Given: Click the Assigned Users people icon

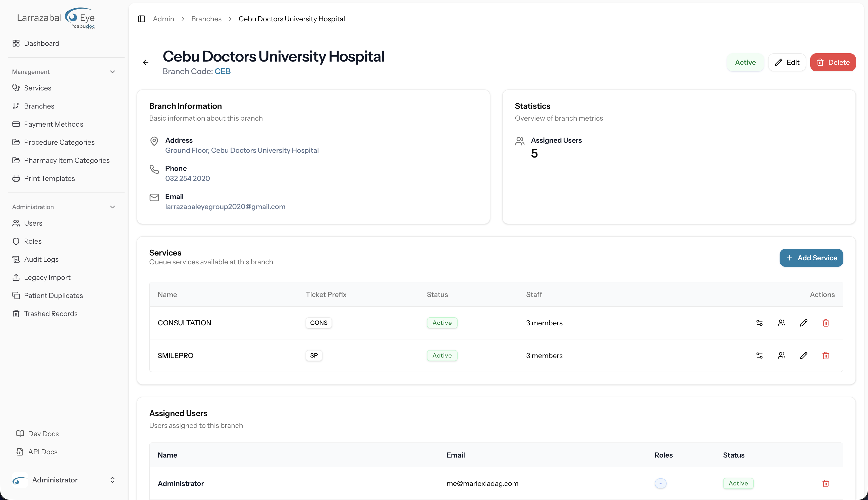Looking at the screenshot, I should pos(520,141).
